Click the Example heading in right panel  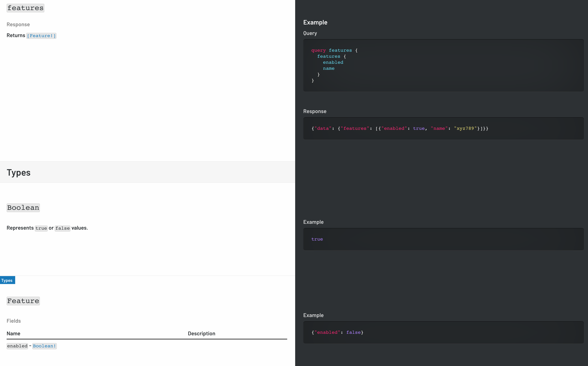(x=315, y=22)
